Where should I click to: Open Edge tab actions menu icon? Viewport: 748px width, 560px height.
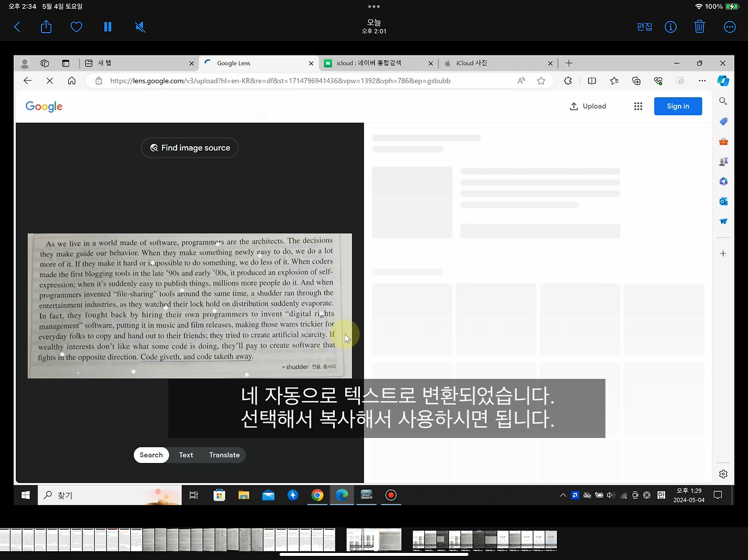[x=65, y=63]
